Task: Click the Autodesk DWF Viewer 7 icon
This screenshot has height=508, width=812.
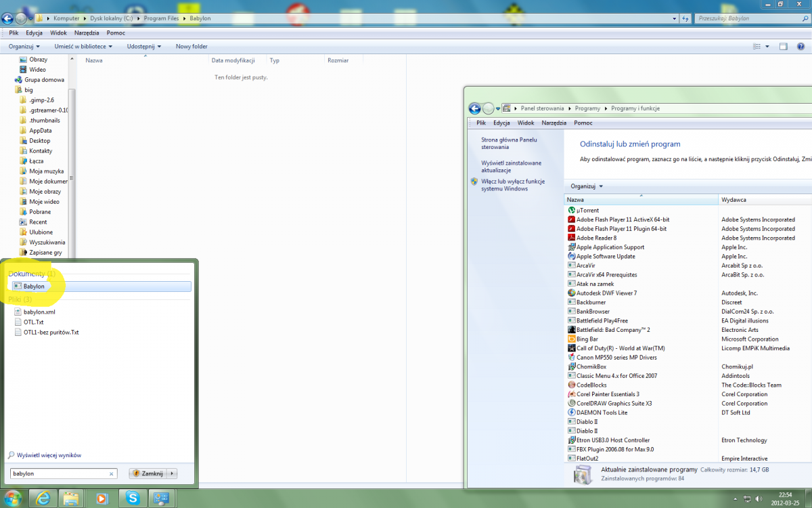Action: click(x=571, y=293)
